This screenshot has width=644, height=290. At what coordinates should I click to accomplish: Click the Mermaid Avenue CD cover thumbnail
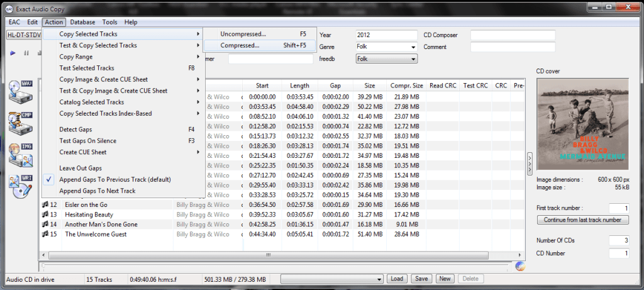(582, 124)
